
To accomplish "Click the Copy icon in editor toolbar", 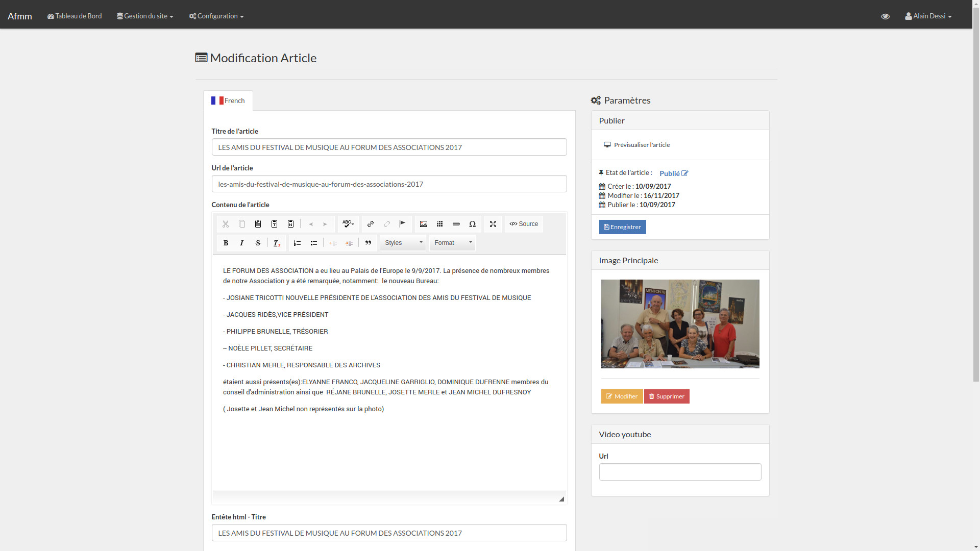I will click(242, 224).
